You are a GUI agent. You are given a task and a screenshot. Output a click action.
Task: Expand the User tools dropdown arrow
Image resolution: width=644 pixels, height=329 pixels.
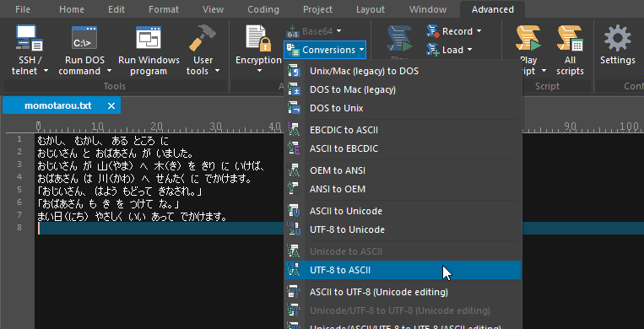[x=216, y=71]
